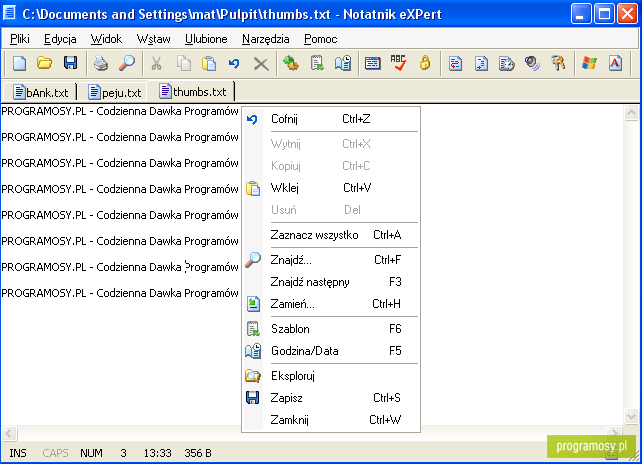
Task: Click the 356 B file size value
Action: (198, 453)
